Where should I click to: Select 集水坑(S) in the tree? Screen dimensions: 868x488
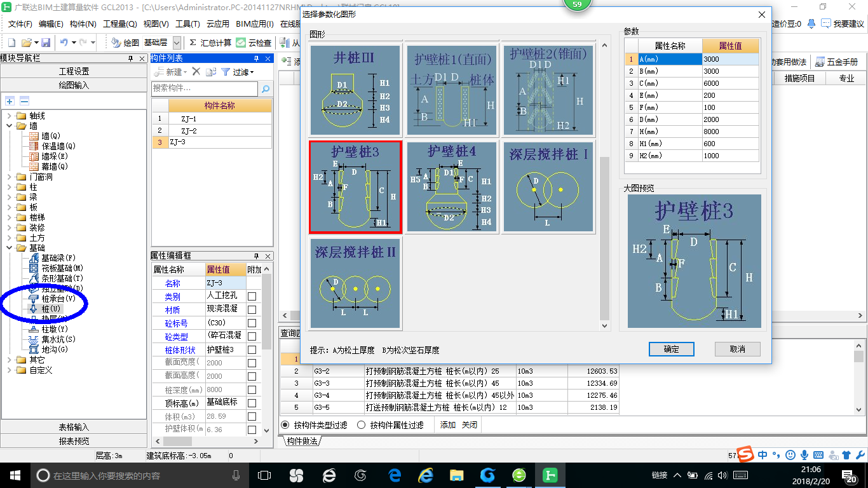(58, 339)
